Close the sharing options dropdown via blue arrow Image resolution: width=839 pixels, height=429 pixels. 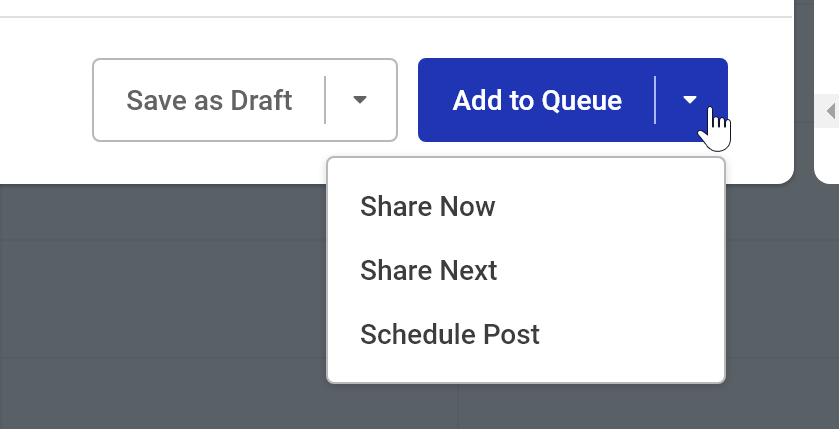coord(690,100)
